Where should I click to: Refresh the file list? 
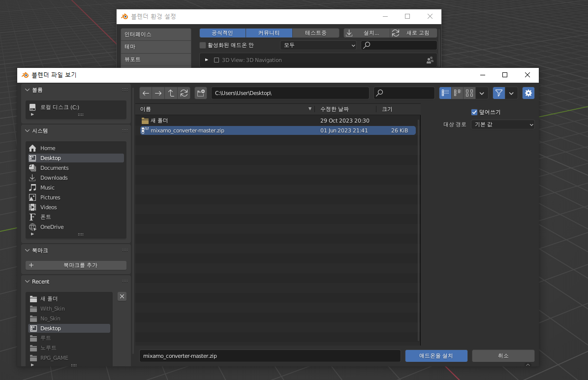pos(184,93)
